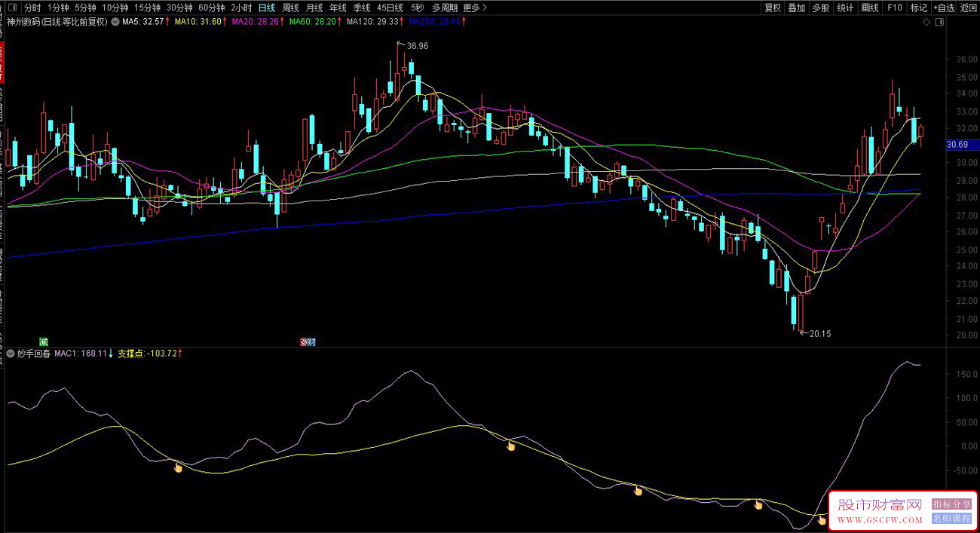Add stock with +自选 button
Screen dimensions: 980x533
pos(943,8)
